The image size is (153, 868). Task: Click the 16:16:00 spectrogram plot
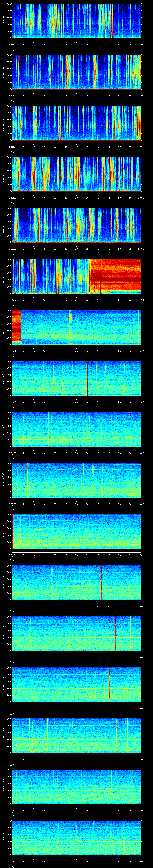76,21
